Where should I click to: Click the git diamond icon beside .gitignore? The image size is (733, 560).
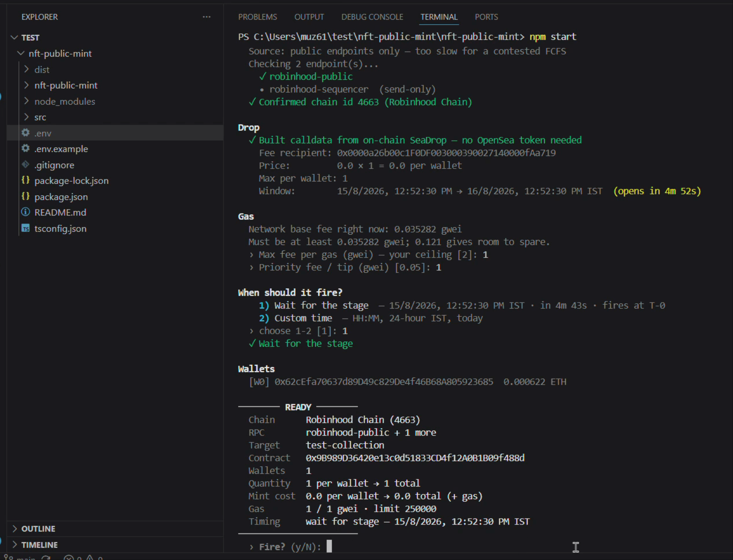[26, 165]
